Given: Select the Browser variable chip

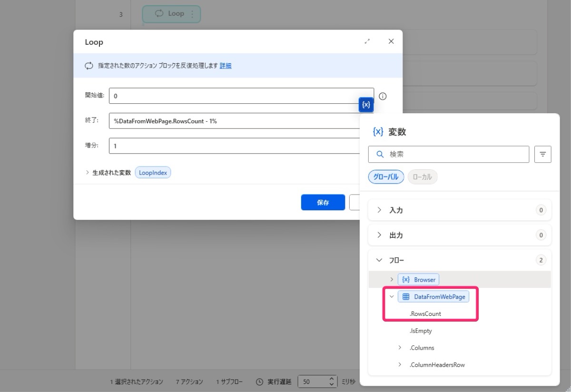Looking at the screenshot, I should point(418,279).
